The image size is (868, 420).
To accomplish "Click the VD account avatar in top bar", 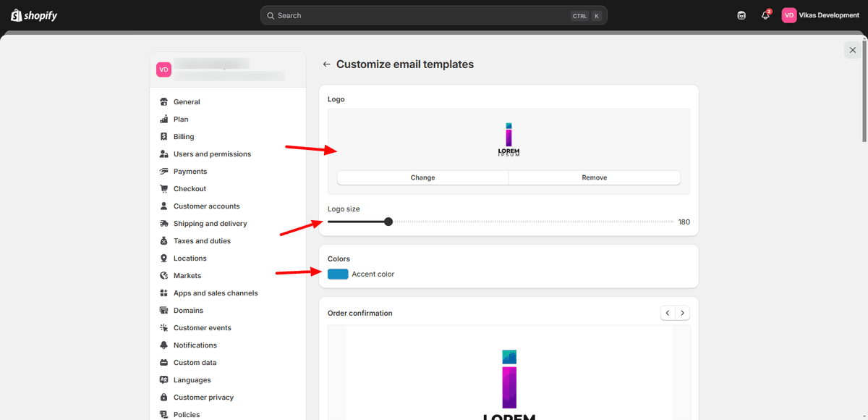I will pos(789,15).
